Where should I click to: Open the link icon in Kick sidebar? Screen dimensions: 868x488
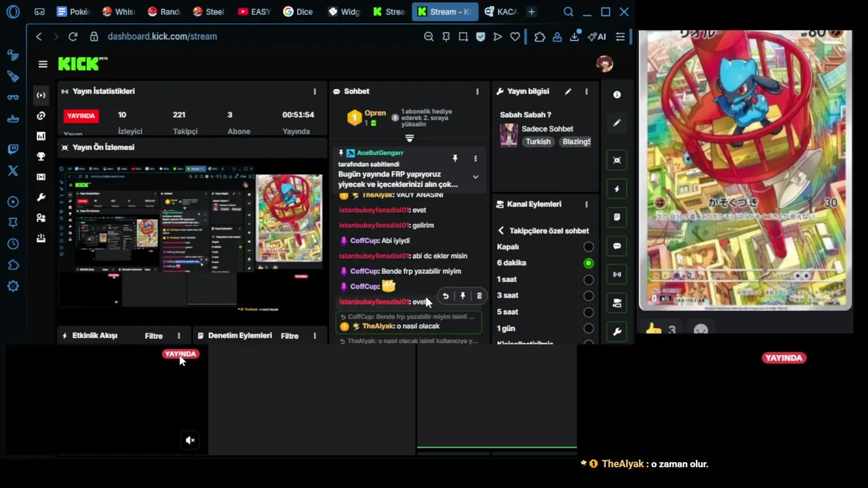(41, 116)
